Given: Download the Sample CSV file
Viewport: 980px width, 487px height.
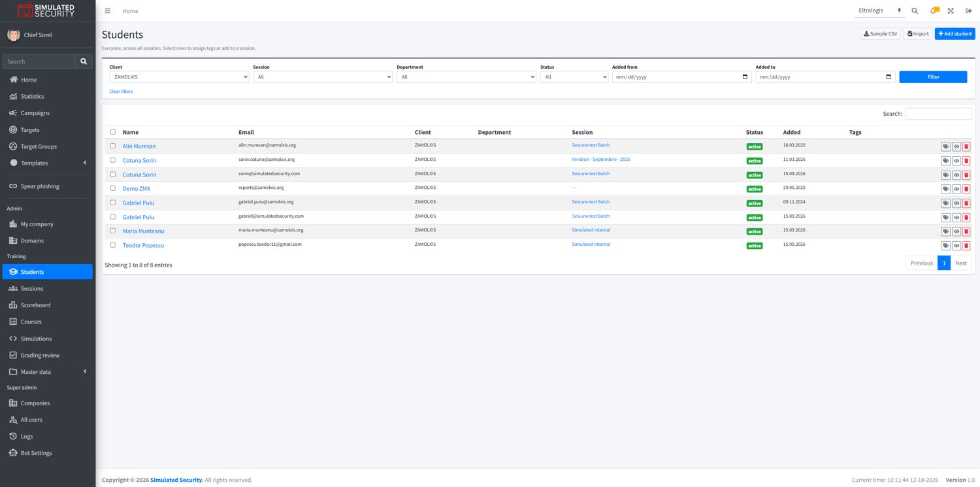Looking at the screenshot, I should point(880,34).
